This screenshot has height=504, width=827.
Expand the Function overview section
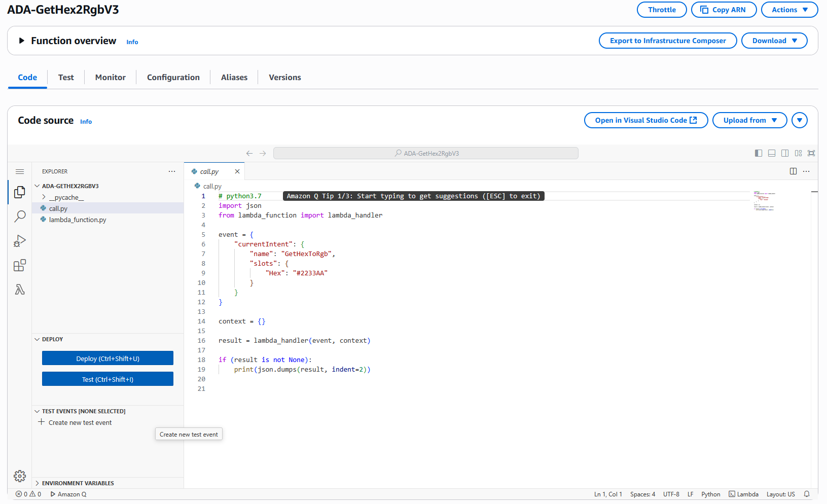pos(21,41)
